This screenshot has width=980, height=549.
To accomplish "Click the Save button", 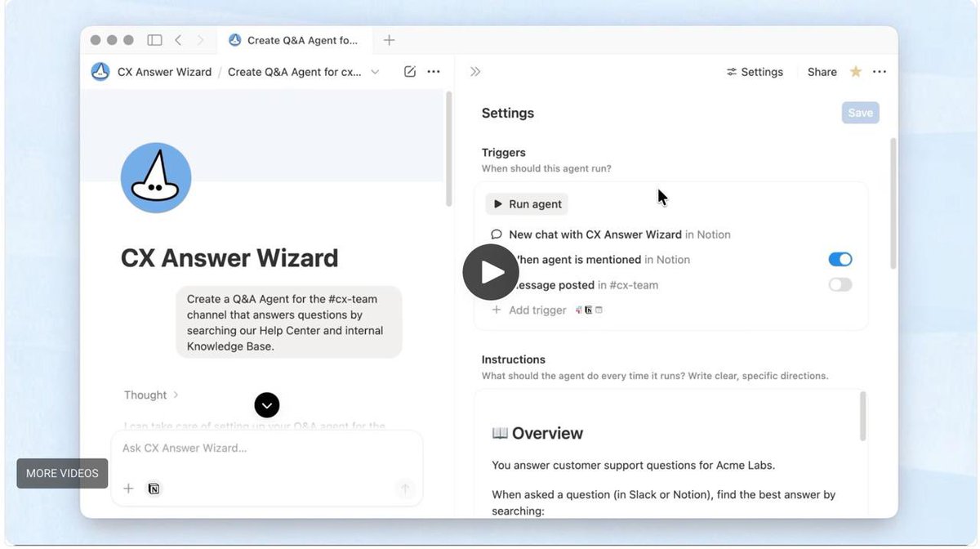I will (x=860, y=113).
